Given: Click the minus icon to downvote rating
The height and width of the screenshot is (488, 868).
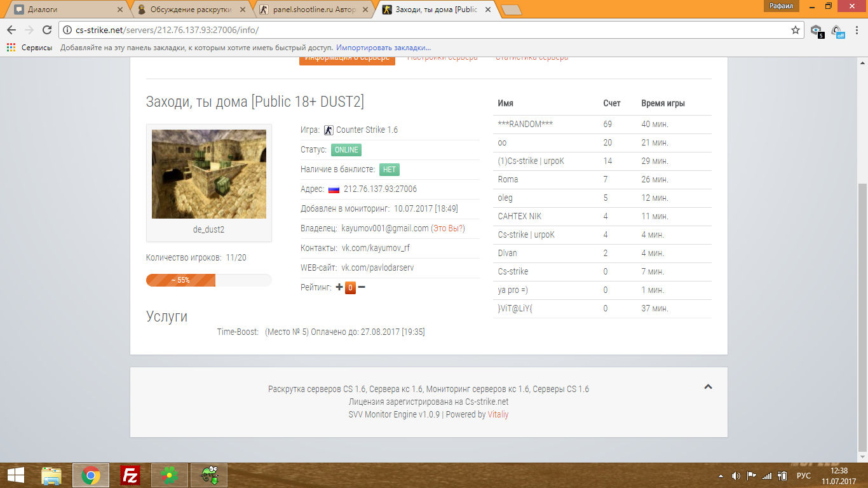Looking at the screenshot, I should (362, 287).
